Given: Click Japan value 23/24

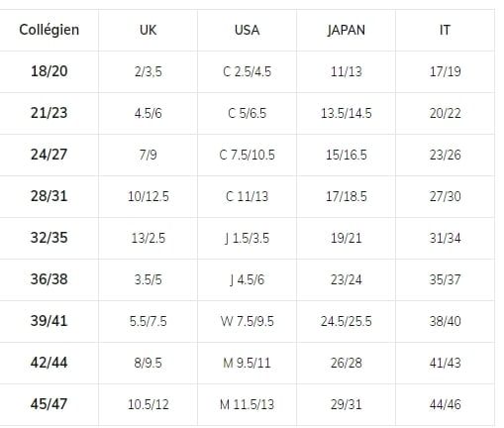Looking at the screenshot, I should click(347, 279).
